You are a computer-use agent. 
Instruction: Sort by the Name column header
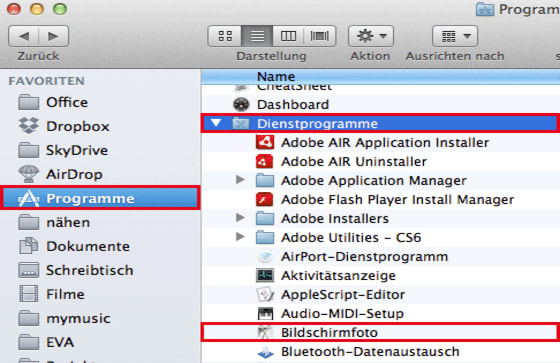click(380, 76)
